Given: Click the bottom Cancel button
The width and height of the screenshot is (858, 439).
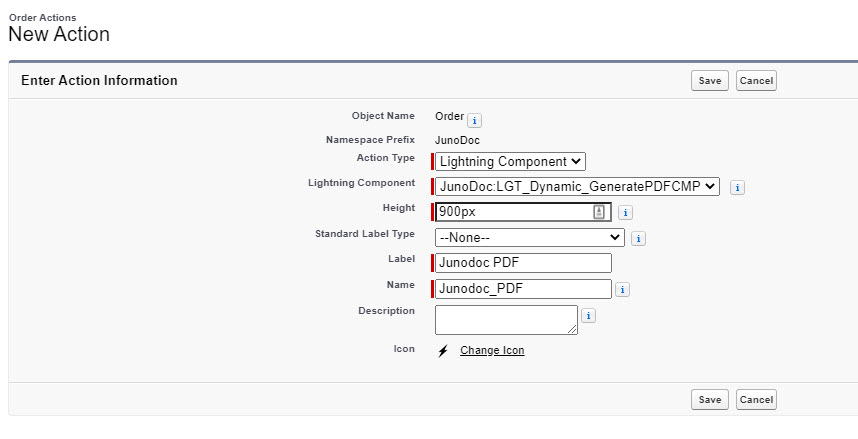Looking at the screenshot, I should (x=756, y=400).
